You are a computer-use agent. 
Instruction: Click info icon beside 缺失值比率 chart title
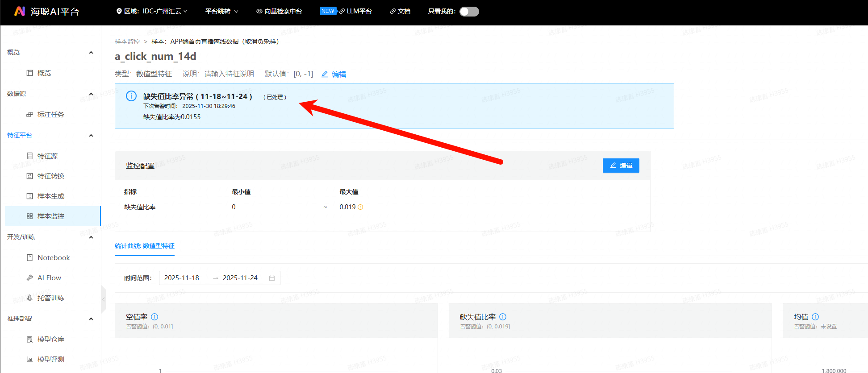[503, 317]
